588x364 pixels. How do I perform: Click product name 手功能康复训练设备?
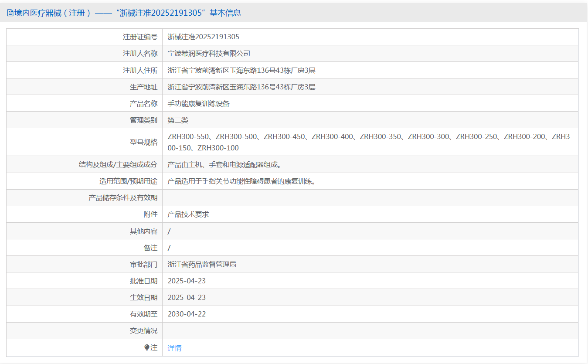(x=198, y=103)
